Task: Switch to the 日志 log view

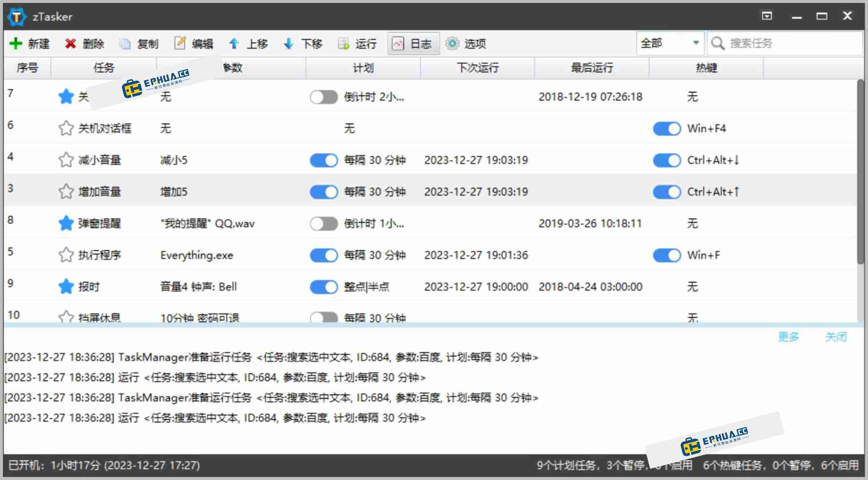Action: [413, 43]
